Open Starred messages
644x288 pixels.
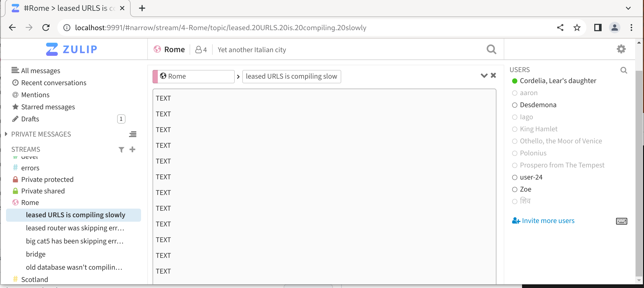pos(48,107)
